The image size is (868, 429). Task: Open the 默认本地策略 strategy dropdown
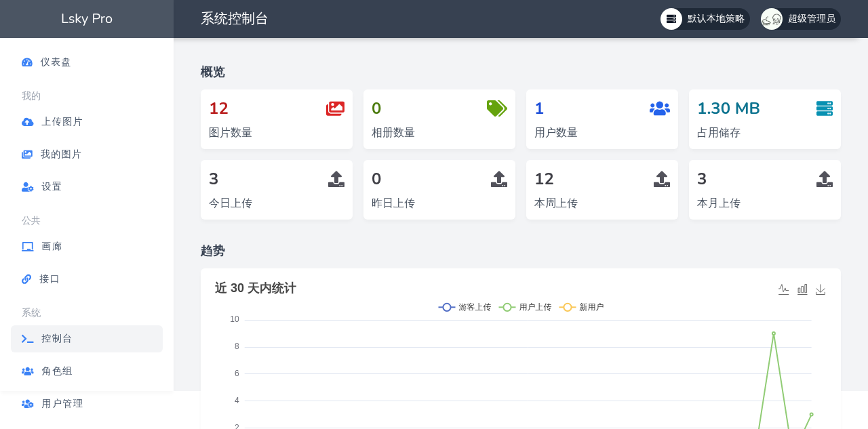pyautogui.click(x=705, y=19)
